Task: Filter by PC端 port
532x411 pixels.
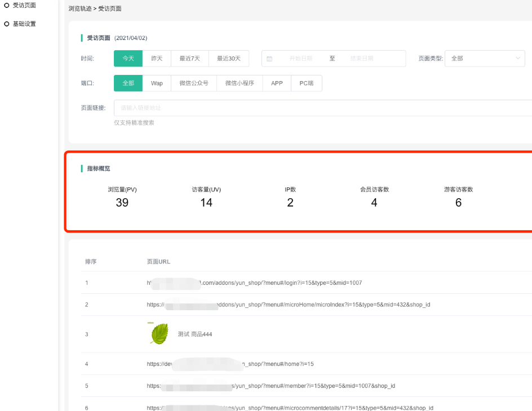Action: 307,83
